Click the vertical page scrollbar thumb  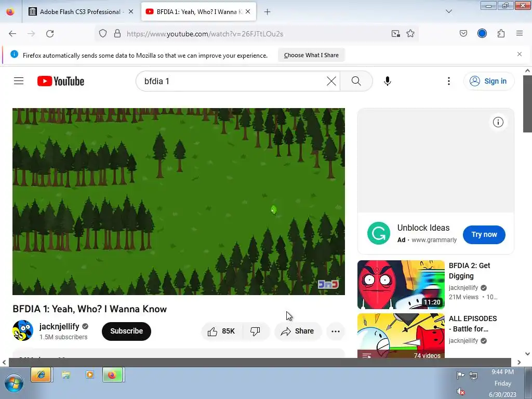pos(527,104)
